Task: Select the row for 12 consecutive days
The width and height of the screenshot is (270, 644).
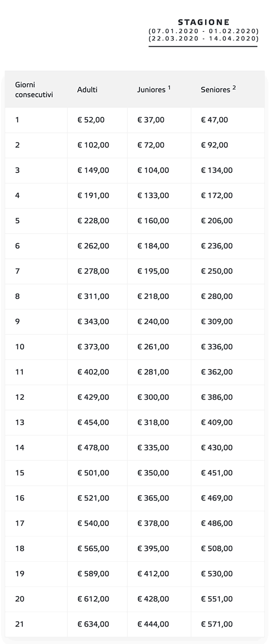Action: (x=135, y=397)
